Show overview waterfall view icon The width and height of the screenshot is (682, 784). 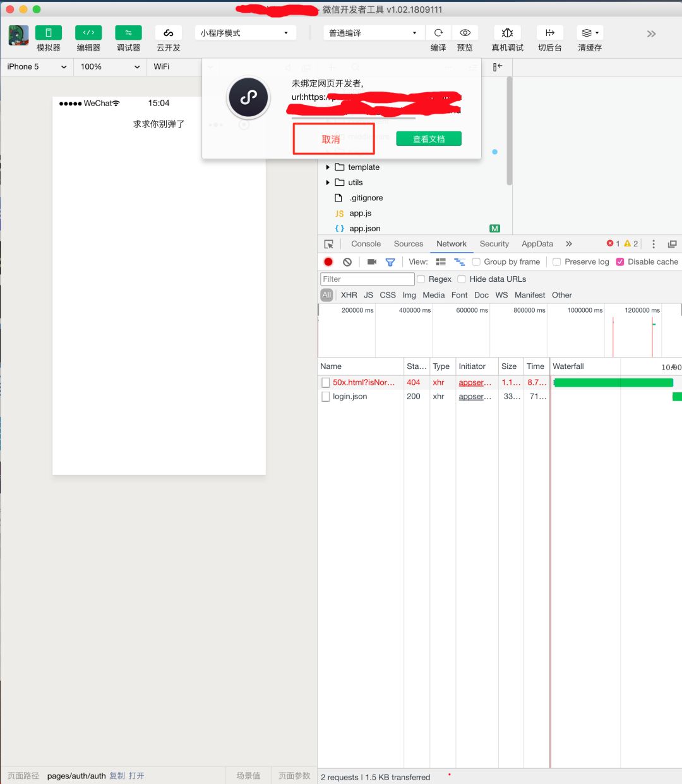pyautogui.click(x=459, y=262)
